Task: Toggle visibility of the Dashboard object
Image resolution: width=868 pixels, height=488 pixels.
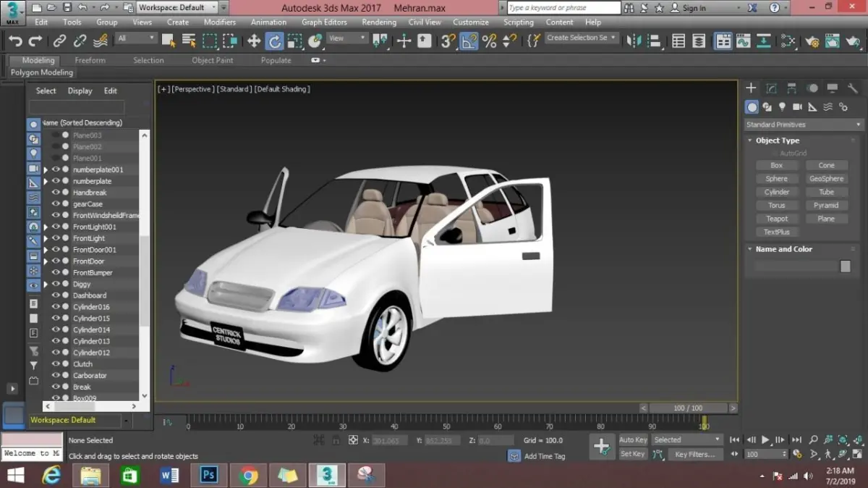Action: (x=56, y=295)
